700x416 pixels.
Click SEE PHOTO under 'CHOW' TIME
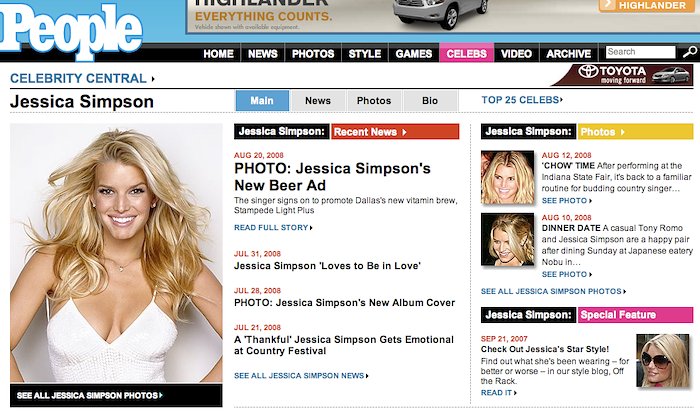coord(567,201)
